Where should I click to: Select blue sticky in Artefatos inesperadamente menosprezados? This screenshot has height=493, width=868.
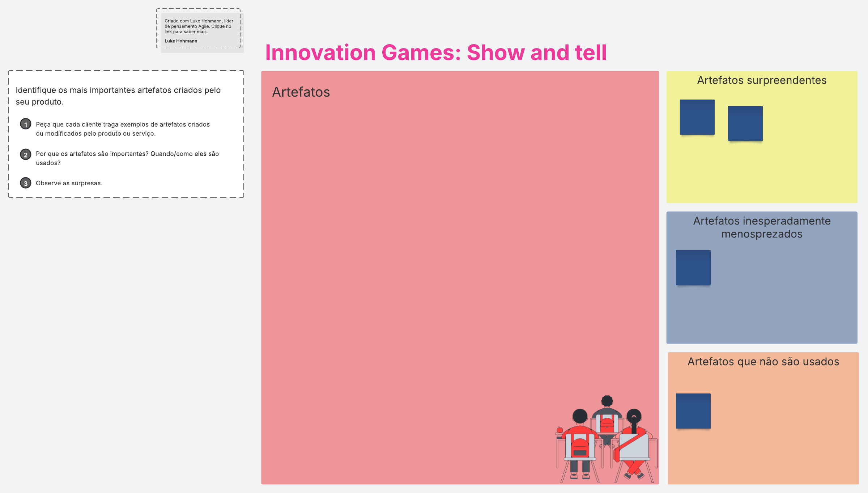[693, 267]
